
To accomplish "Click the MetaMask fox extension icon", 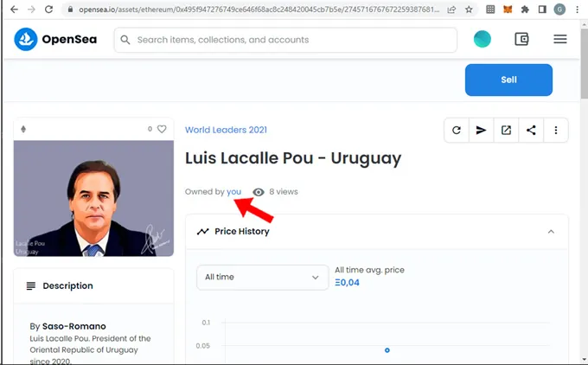I will point(508,10).
